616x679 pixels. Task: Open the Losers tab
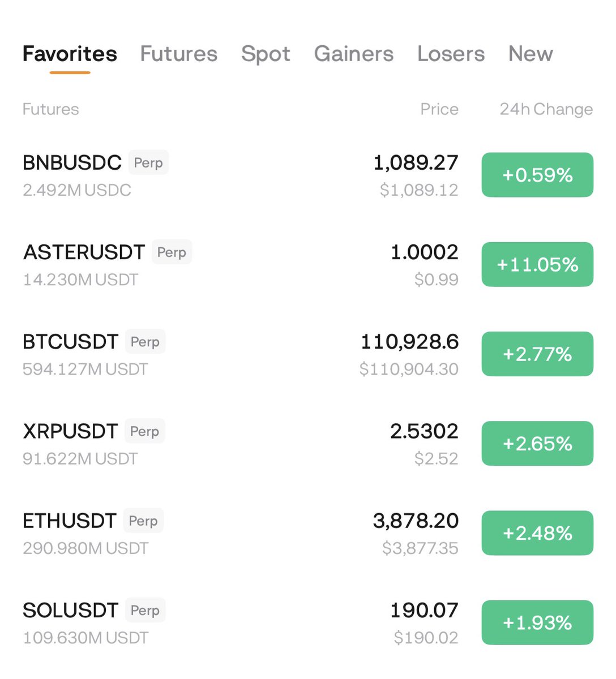pos(451,54)
